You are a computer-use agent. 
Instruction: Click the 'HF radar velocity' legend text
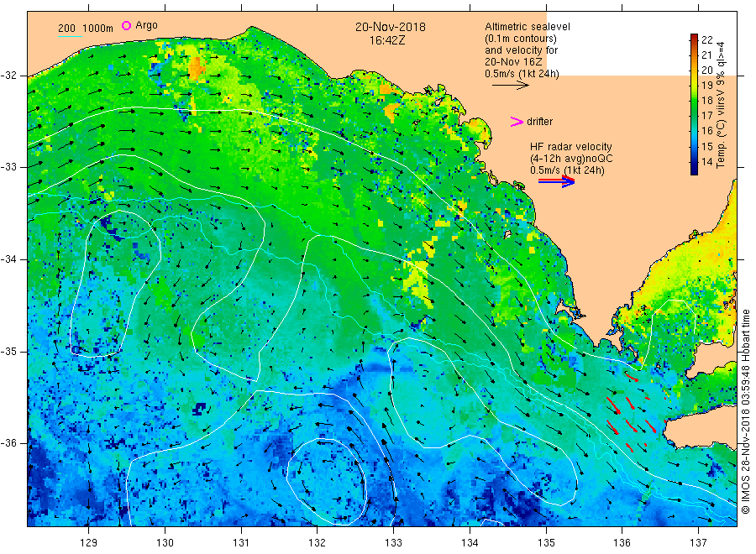point(571,146)
